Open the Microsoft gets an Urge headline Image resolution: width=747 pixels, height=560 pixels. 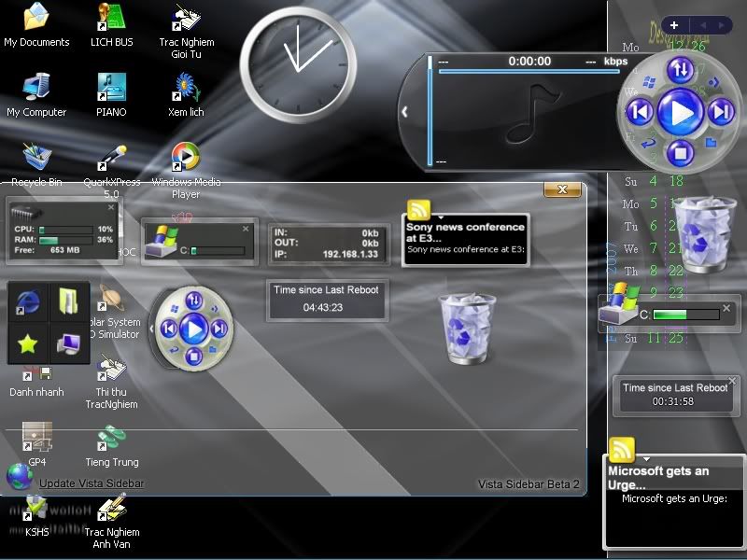(658, 478)
